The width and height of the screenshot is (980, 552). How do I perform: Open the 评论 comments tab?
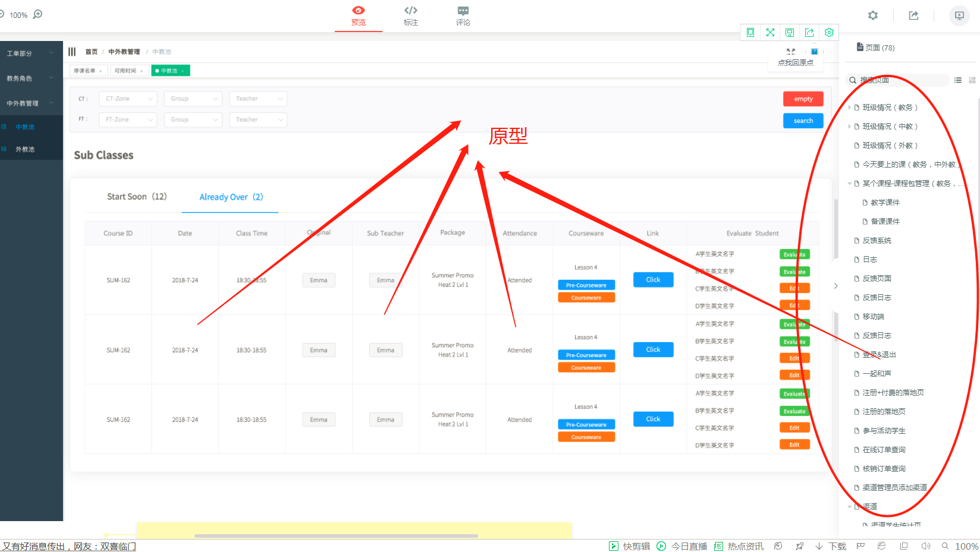(463, 15)
